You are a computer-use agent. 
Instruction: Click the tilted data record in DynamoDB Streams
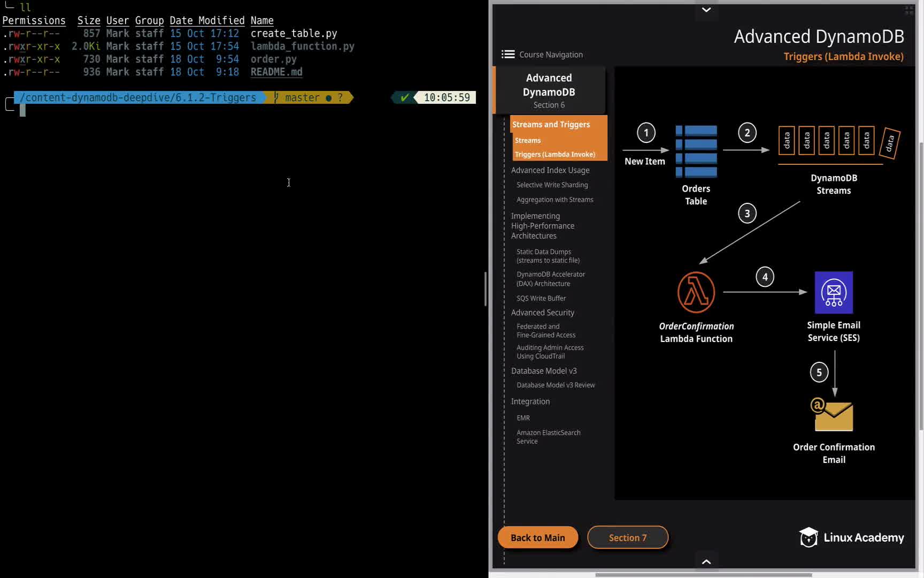coord(890,143)
